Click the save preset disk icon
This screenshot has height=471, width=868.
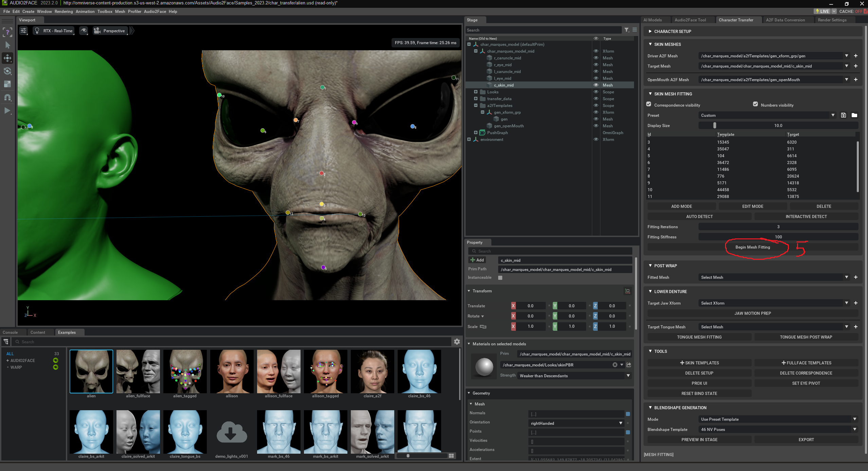click(x=844, y=115)
